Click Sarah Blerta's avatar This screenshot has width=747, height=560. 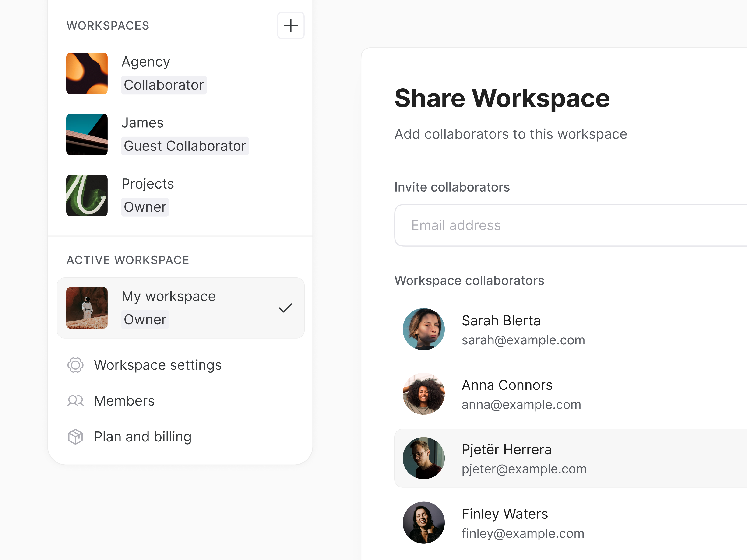[423, 329]
